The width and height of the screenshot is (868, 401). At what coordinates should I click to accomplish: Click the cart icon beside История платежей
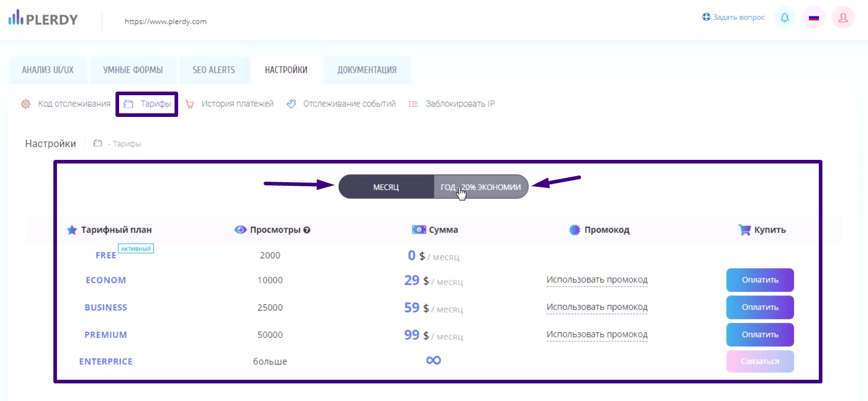pos(190,104)
